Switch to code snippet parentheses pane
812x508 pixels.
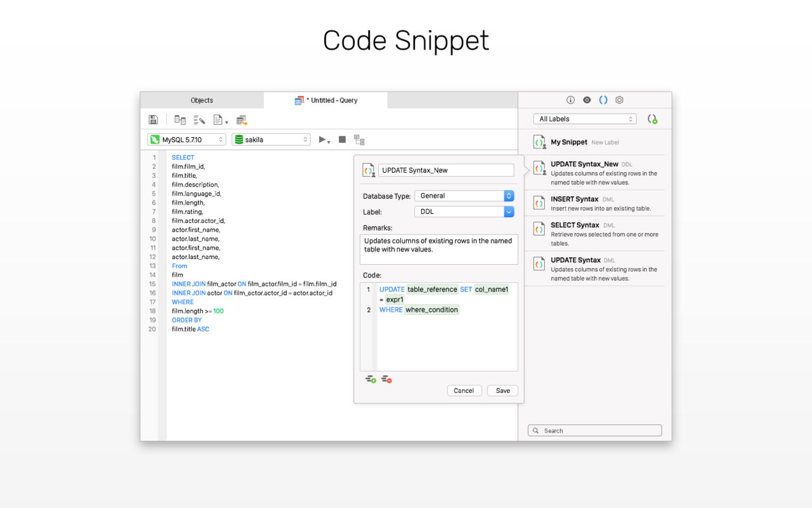603,100
